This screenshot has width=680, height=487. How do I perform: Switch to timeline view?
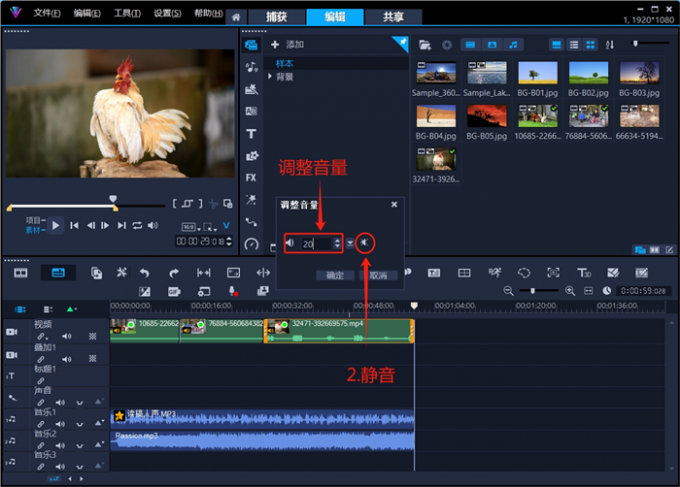pos(58,273)
